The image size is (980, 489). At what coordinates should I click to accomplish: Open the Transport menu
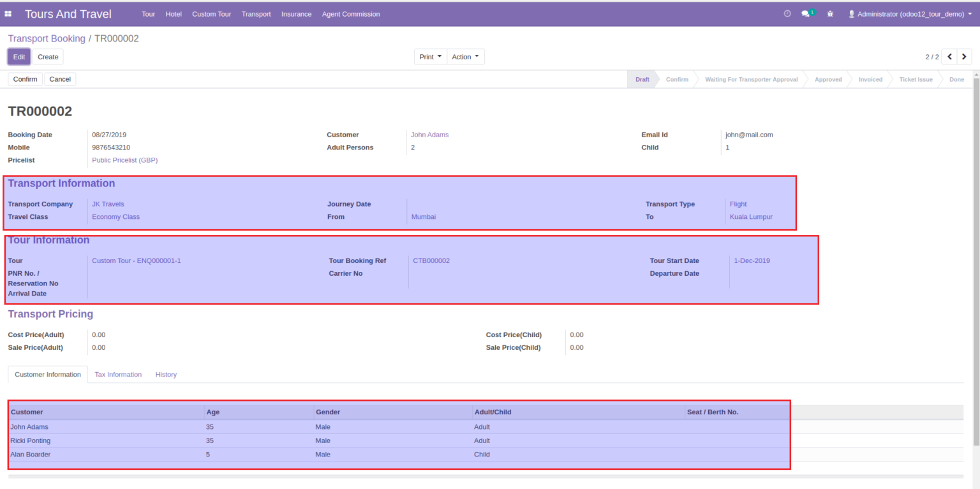pyautogui.click(x=256, y=13)
